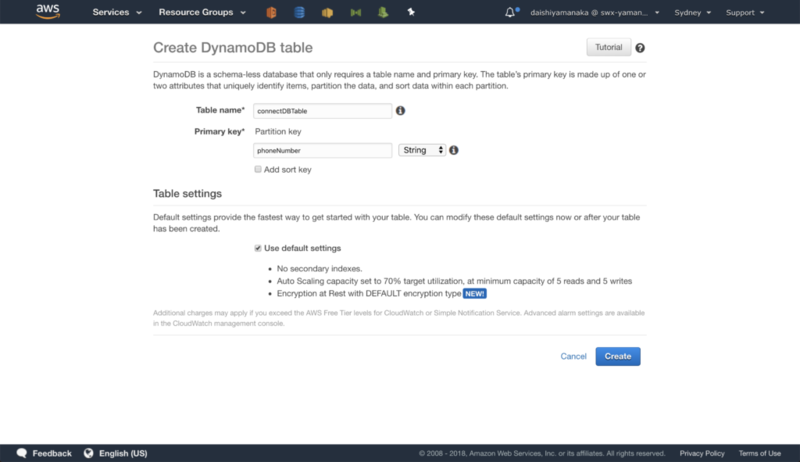Open the daishiyamanaka account menu
The height and width of the screenshot is (462, 800).
[594, 12]
